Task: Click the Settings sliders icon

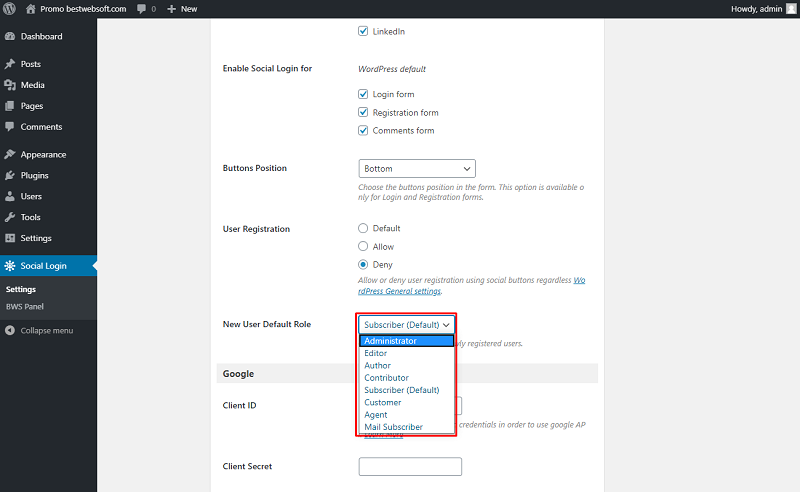Action: click(x=10, y=238)
